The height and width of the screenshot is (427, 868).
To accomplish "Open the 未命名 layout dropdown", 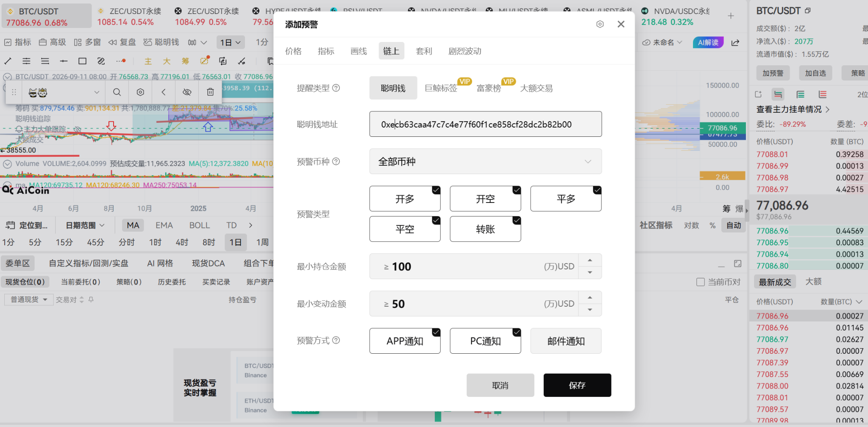I will (x=662, y=42).
